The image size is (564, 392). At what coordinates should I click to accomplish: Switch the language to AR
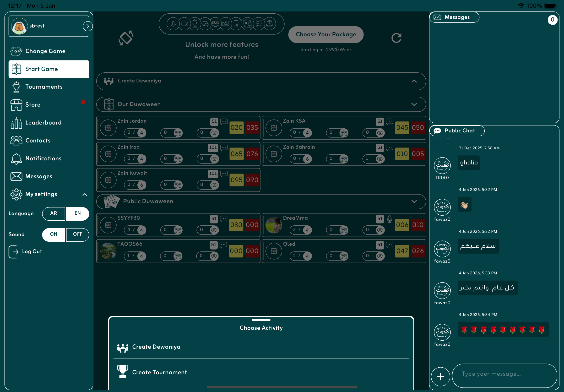pos(54,213)
